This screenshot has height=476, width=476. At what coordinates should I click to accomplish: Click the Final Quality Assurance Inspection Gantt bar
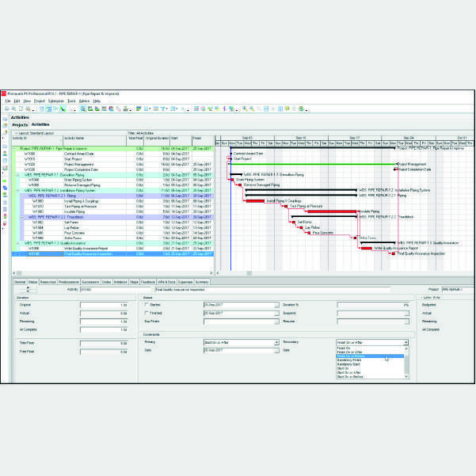point(393,254)
